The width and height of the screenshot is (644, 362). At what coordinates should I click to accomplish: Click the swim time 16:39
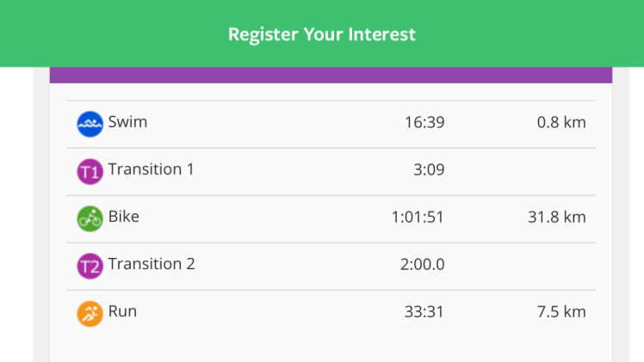(424, 122)
